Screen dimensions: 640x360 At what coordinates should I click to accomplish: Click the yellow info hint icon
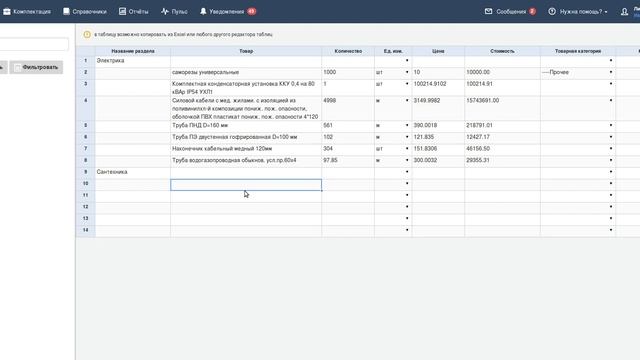(x=87, y=35)
